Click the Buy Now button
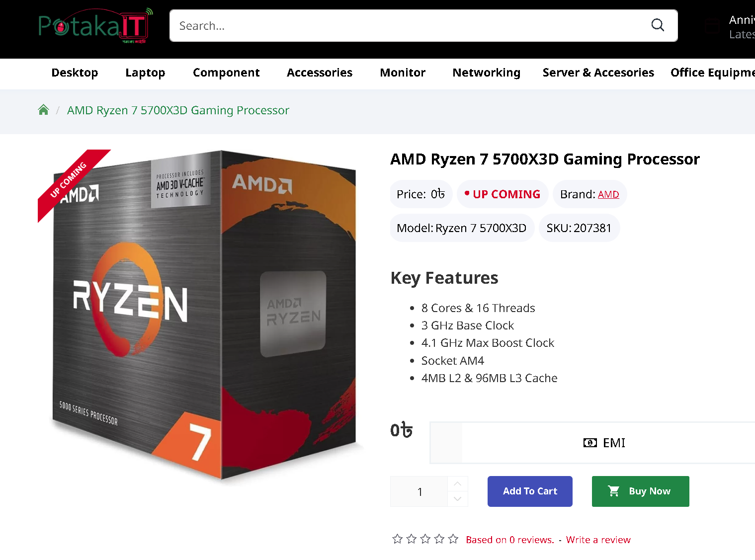The image size is (755, 560). click(640, 491)
